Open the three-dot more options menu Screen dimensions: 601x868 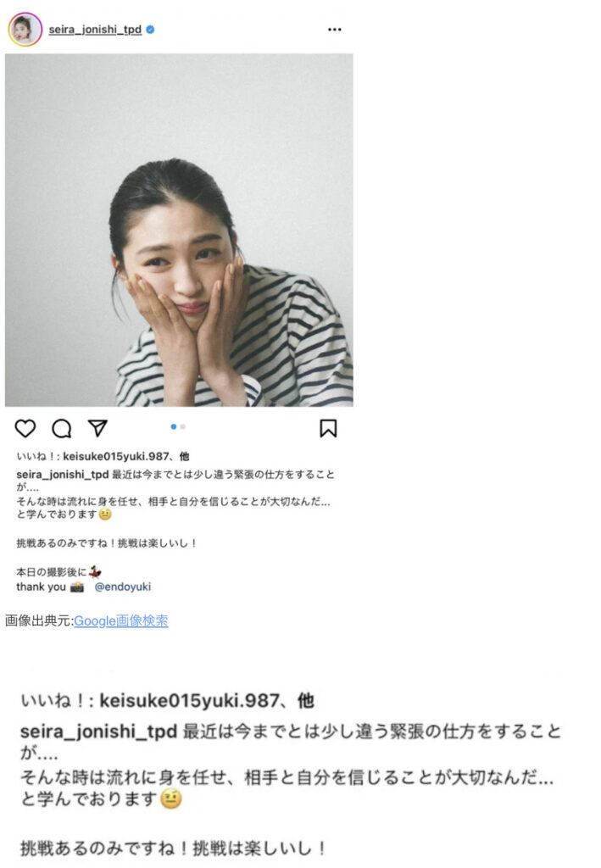334,30
